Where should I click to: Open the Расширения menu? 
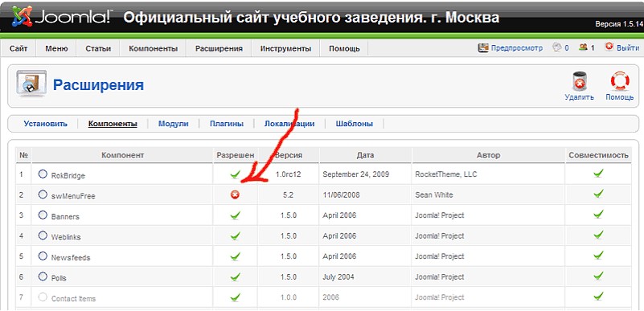click(x=219, y=48)
